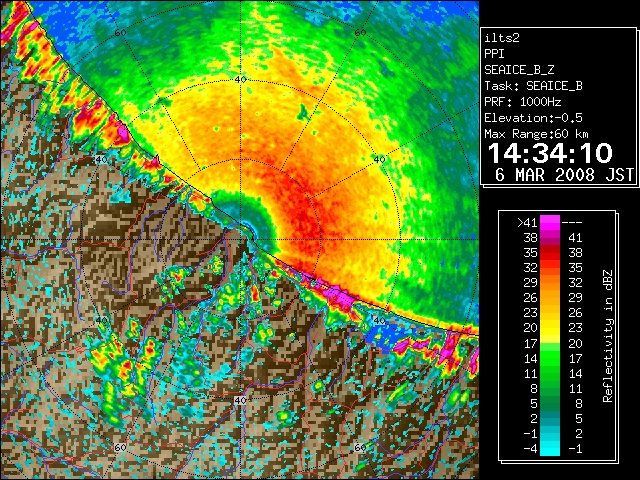Pick the cyan swatch at bottom of color scale
The image size is (640, 480).
coord(550,449)
